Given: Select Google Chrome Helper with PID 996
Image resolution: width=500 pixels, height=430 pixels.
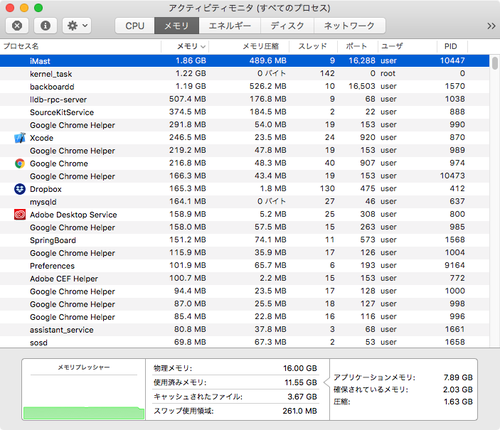Looking at the screenshot, I should (x=245, y=317).
